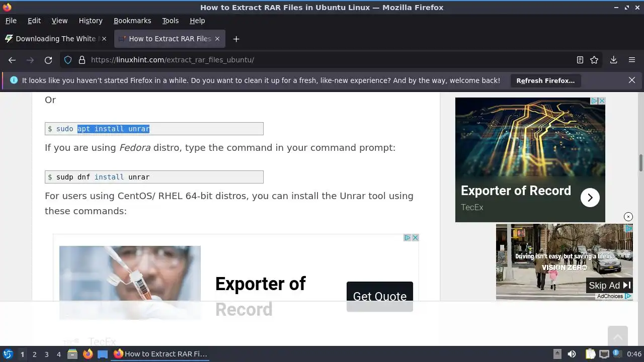Open the Tools menu
This screenshot has height=362, width=644.
(x=170, y=21)
